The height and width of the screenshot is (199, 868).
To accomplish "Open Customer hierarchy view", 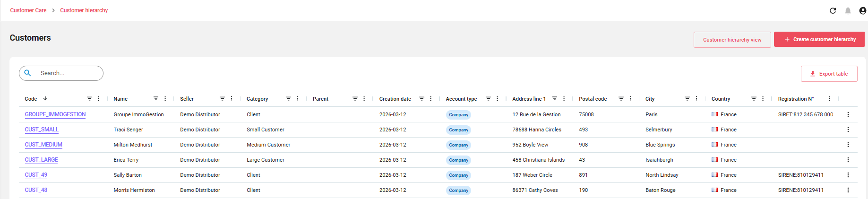I will pyautogui.click(x=732, y=40).
